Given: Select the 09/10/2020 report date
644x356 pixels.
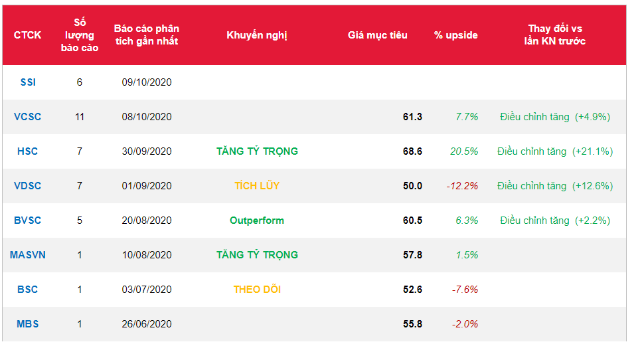Looking at the screenshot, I should (147, 82).
